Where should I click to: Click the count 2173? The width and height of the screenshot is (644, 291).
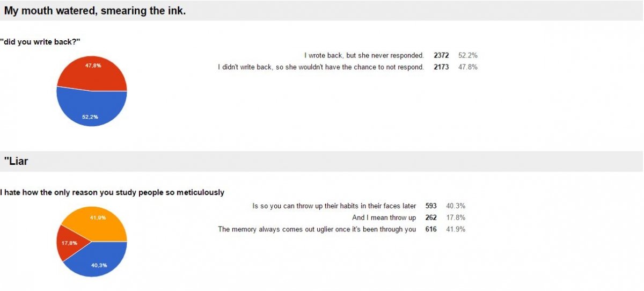click(x=441, y=67)
